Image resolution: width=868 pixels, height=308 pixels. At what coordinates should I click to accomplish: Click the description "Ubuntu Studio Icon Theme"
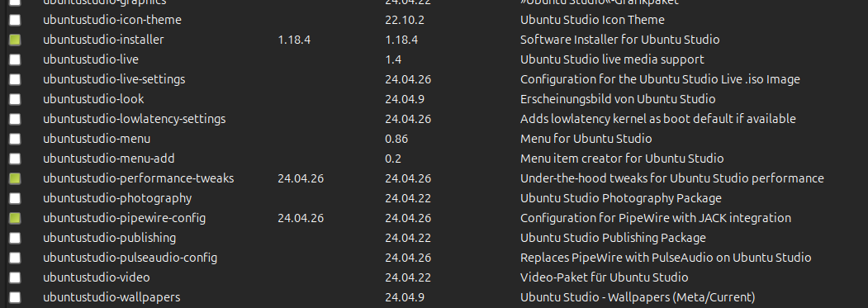coord(592,20)
